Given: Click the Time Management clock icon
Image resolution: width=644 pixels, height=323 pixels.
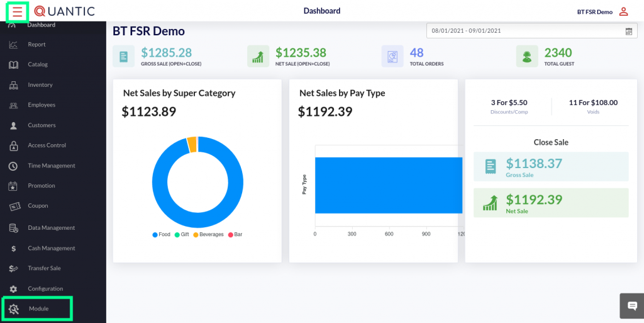Looking at the screenshot, I should [x=13, y=166].
